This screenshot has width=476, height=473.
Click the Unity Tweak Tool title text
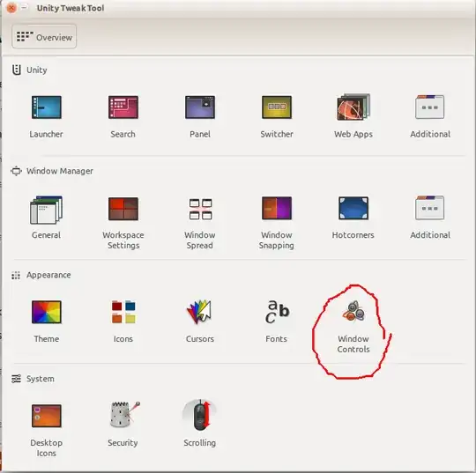[x=71, y=8]
